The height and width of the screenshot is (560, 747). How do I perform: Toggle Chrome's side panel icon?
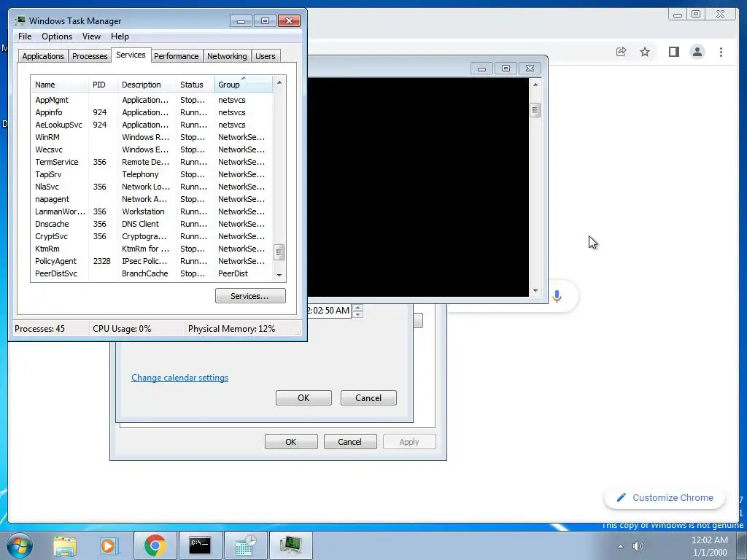click(x=673, y=52)
